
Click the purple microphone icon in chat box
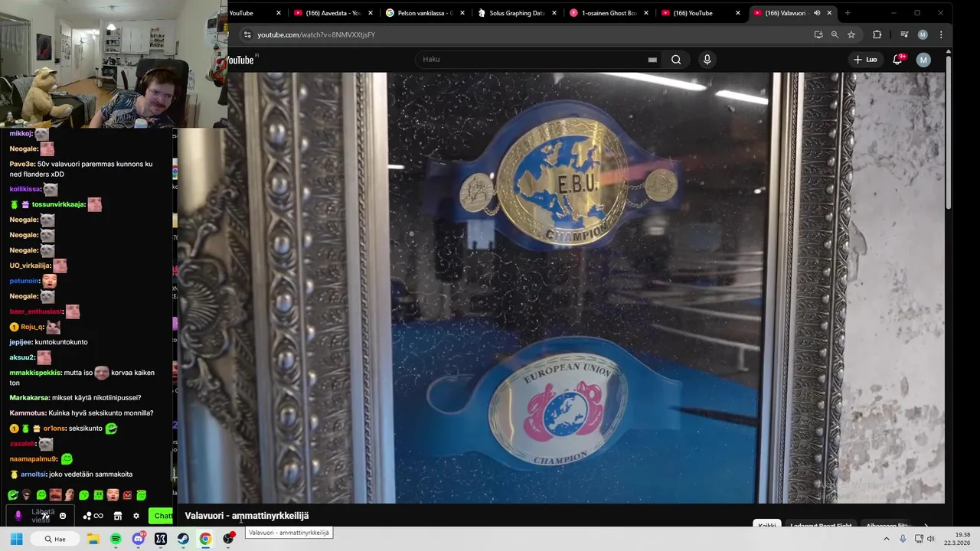(x=18, y=516)
